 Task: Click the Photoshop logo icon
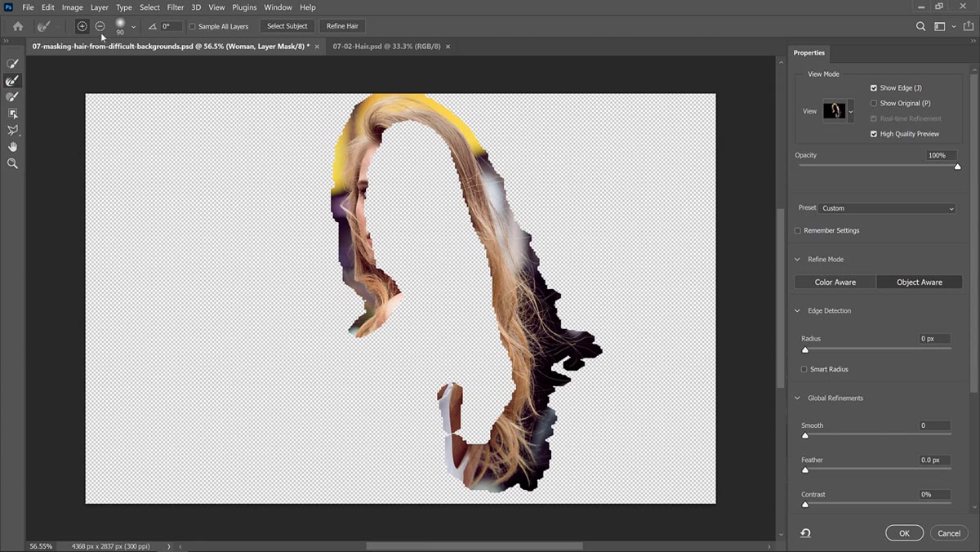(8, 7)
